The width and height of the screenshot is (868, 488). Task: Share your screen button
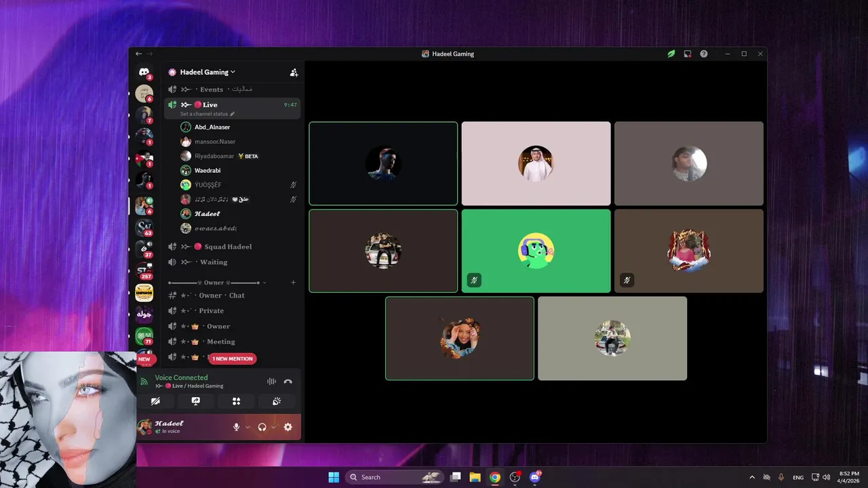point(196,401)
